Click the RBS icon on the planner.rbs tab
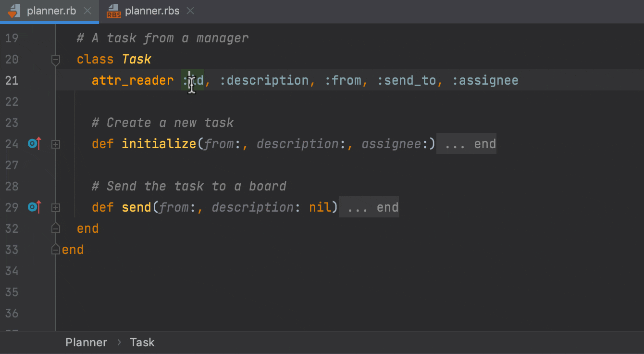The height and width of the screenshot is (354, 644). [x=114, y=11]
